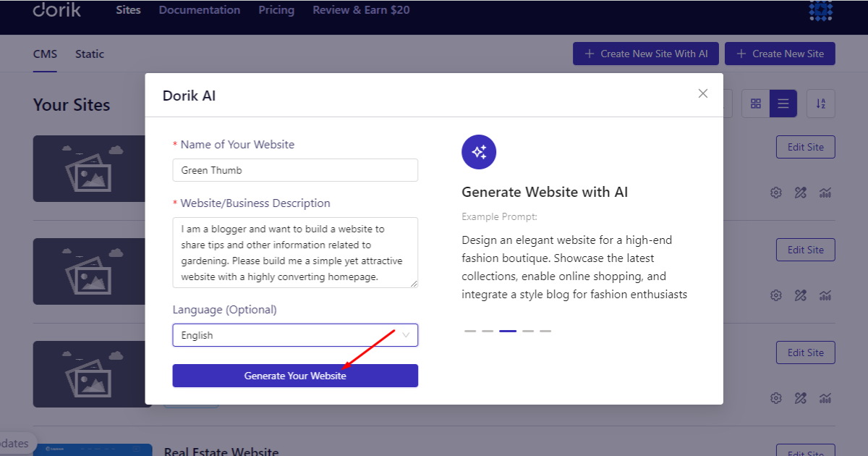Click Edit Site for second site row

(806, 250)
